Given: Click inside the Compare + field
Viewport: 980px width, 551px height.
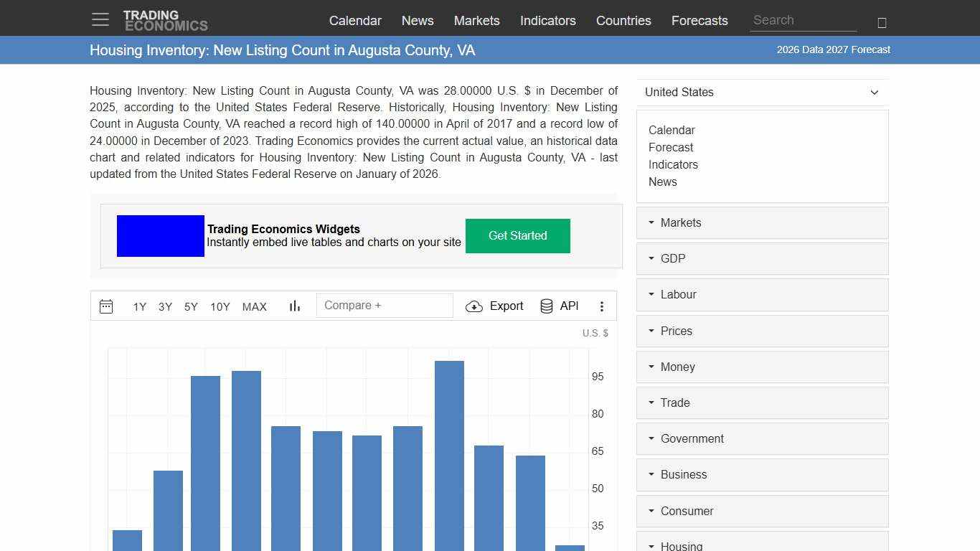Looking at the screenshot, I should (385, 305).
